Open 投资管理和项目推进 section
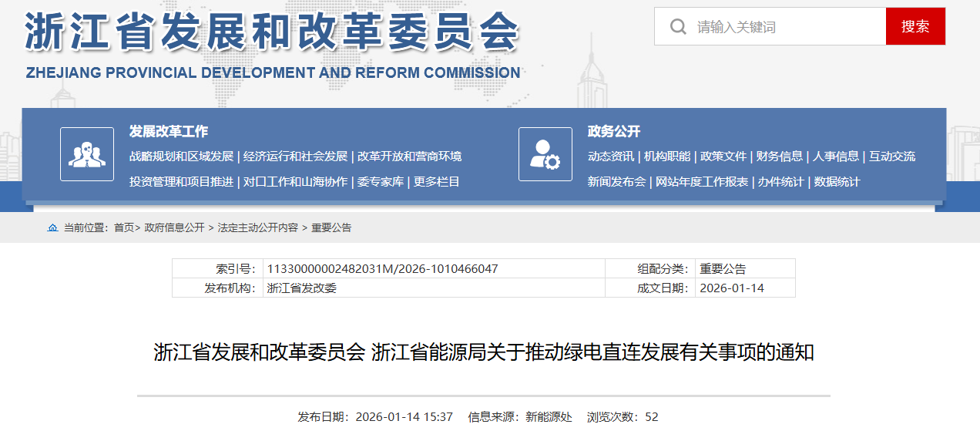 coord(181,182)
